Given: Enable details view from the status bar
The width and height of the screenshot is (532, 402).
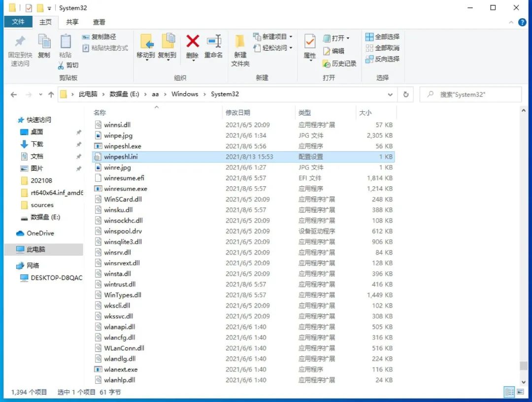Looking at the screenshot, I should [509, 392].
